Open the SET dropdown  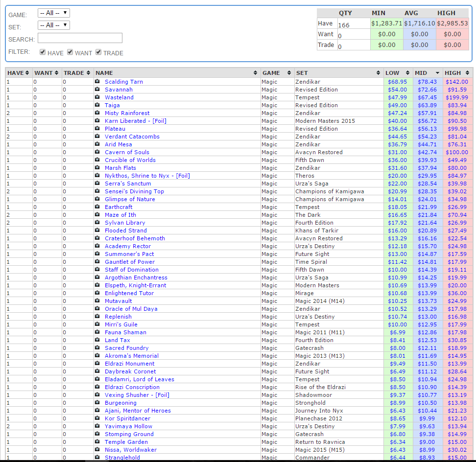(x=54, y=25)
